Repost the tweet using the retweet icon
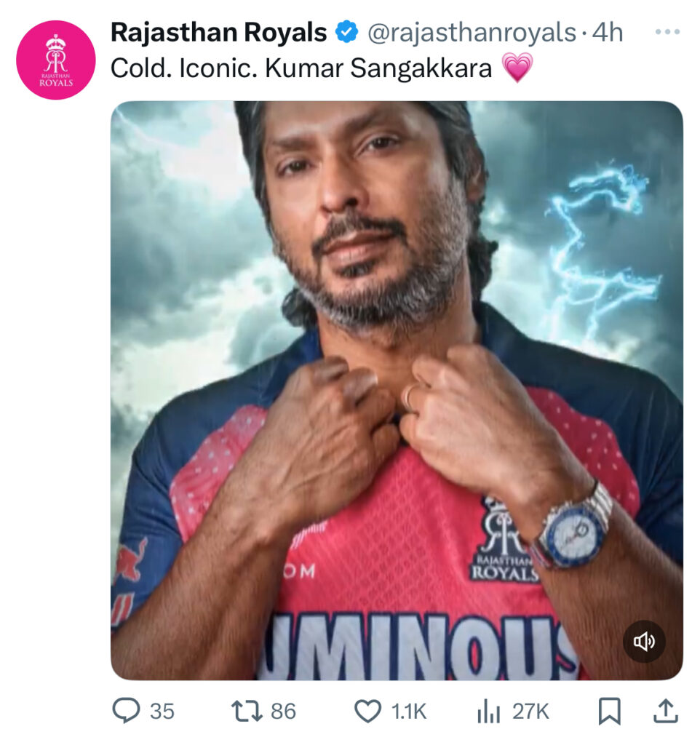Image resolution: width=700 pixels, height=745 pixels. coord(247,711)
